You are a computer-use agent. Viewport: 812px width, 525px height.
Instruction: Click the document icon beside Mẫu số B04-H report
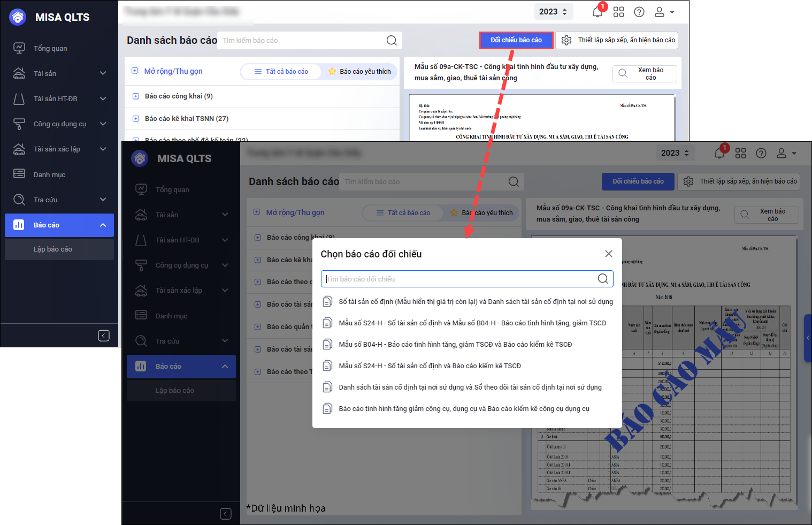coord(327,344)
